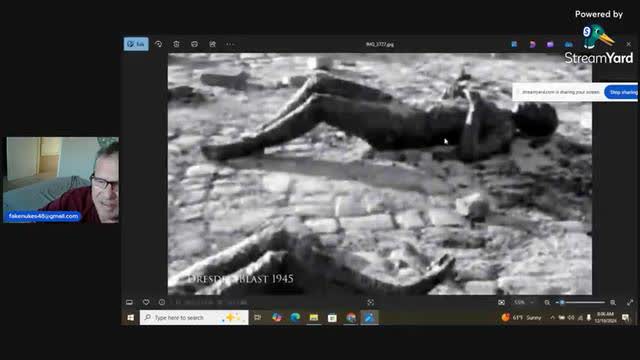Viewport: 640px width, 360px height.
Task: Select the Photos app taskbar icon
Action: tap(369, 318)
